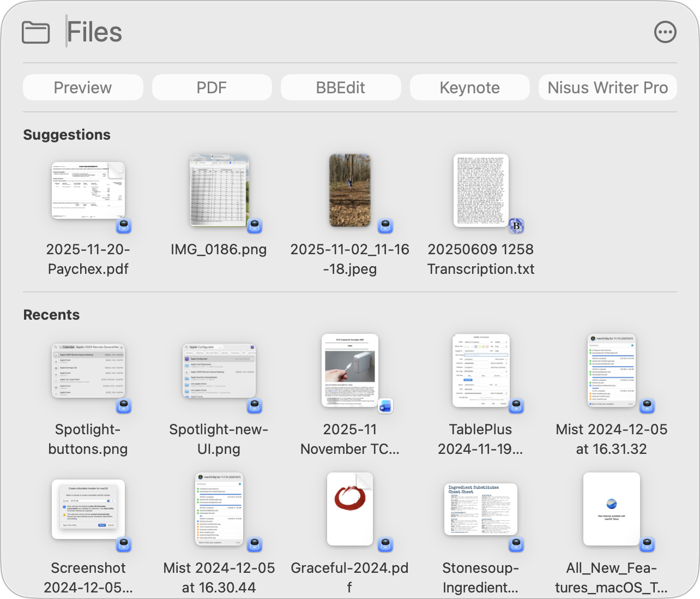700x599 pixels.
Task: Toggle the Keynote filter pill
Action: pyautogui.click(x=469, y=87)
